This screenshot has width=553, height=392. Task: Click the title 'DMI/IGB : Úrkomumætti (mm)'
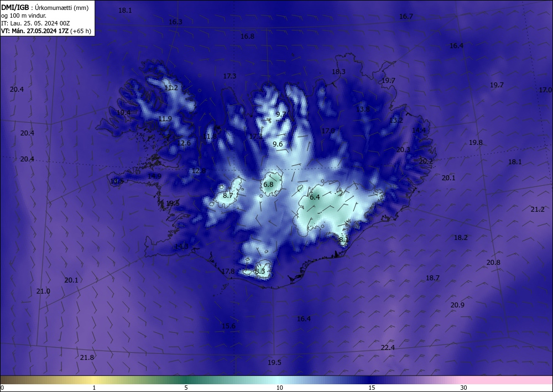[x=45, y=8]
